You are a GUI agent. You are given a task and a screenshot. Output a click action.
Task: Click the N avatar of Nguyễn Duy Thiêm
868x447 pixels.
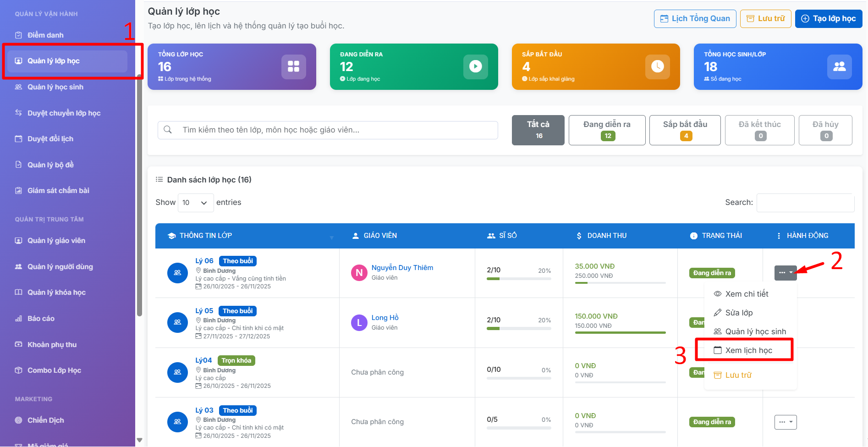(359, 273)
